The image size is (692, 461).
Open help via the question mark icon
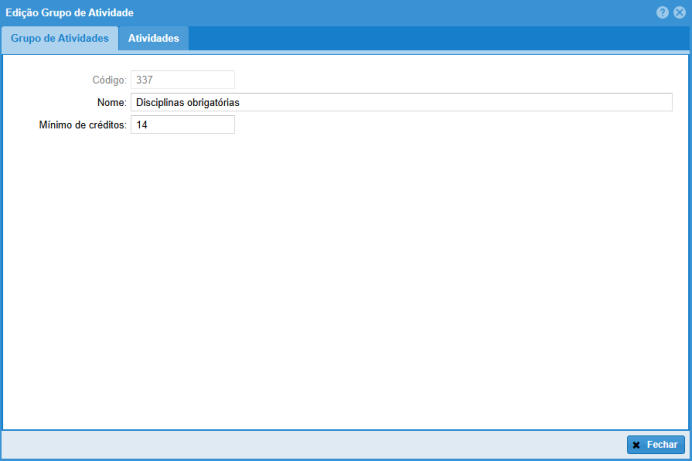pos(662,12)
